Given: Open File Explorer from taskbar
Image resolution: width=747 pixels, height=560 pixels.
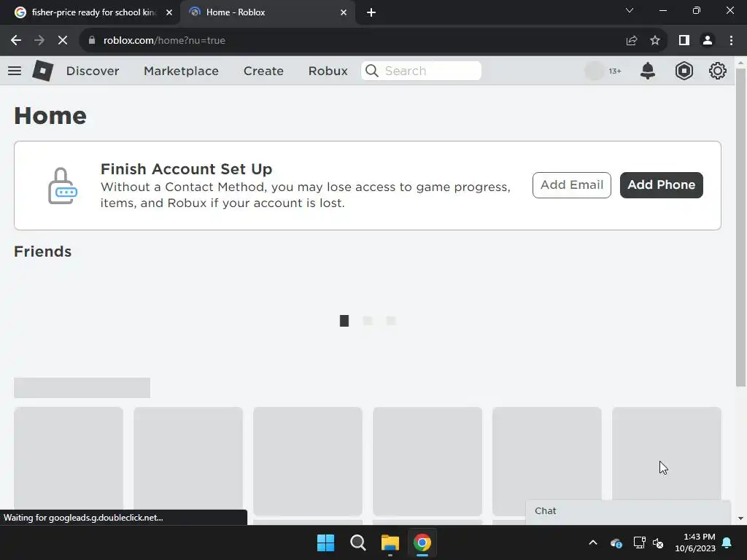Looking at the screenshot, I should (390, 542).
